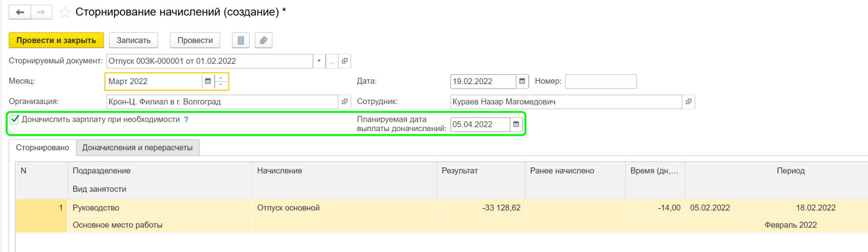
Task: Open the employee record icon
Action: coord(688,102)
